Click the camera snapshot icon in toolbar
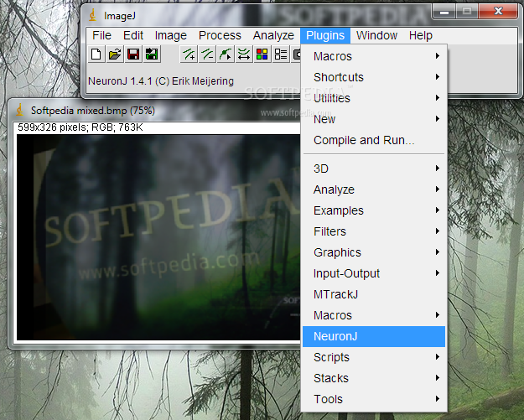The image size is (524, 420). click(x=296, y=54)
